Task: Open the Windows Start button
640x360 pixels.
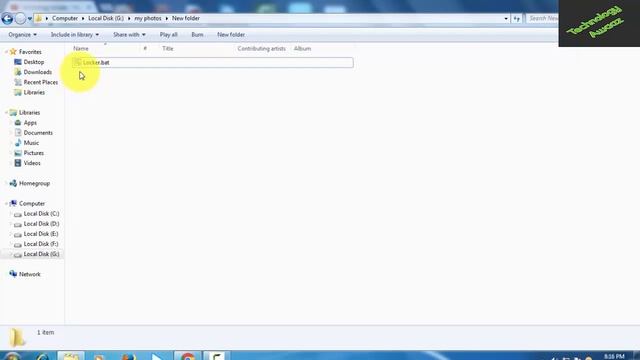Action: [x=12, y=357]
